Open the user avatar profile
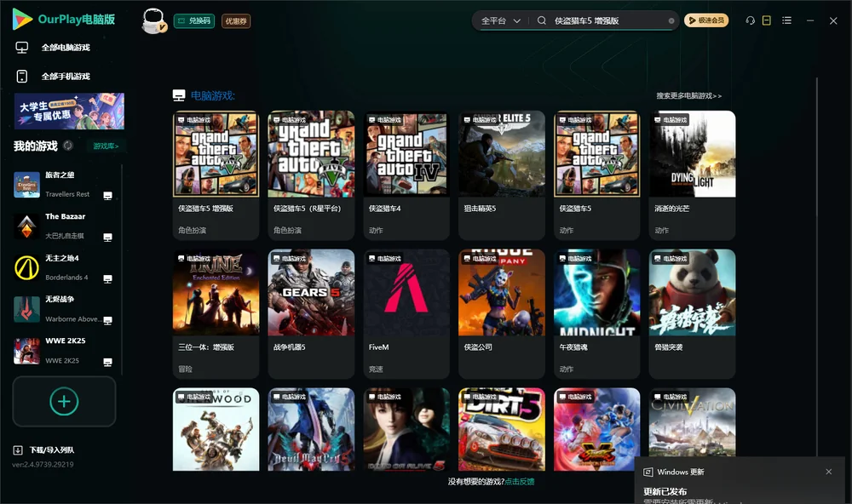The height and width of the screenshot is (504, 852). 153,21
